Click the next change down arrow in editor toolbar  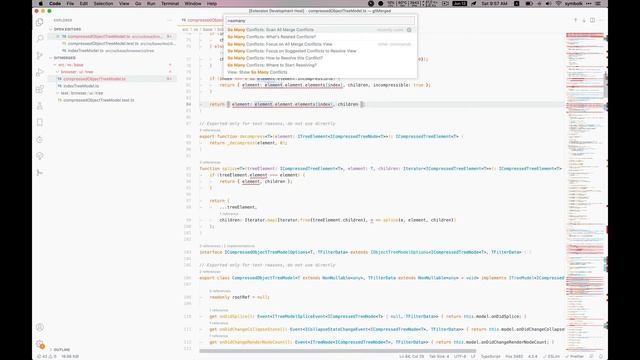pyautogui.click(x=584, y=20)
